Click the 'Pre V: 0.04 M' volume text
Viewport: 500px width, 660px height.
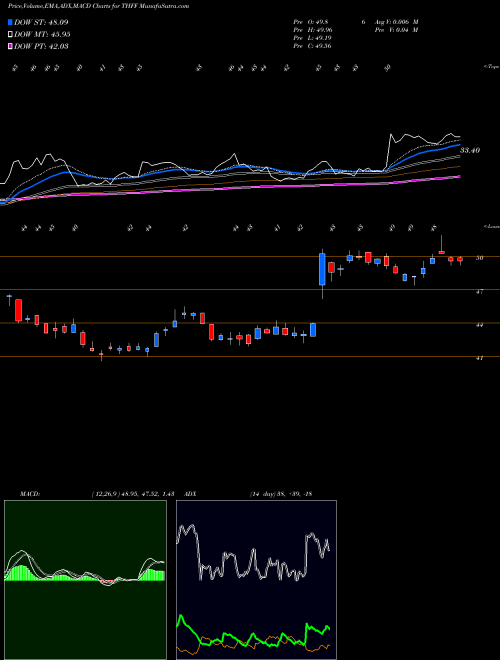[x=398, y=30]
